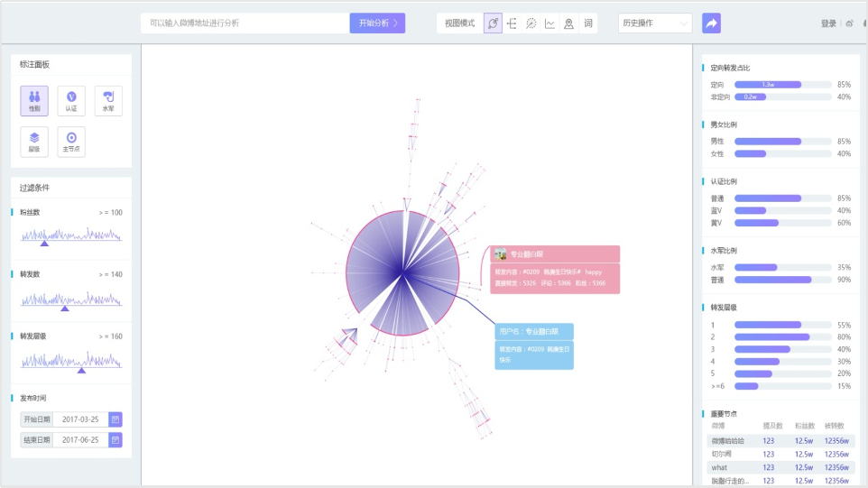Screen dimensions: 868x488
Task: Switch to the line chart view mode
Action: (549, 23)
